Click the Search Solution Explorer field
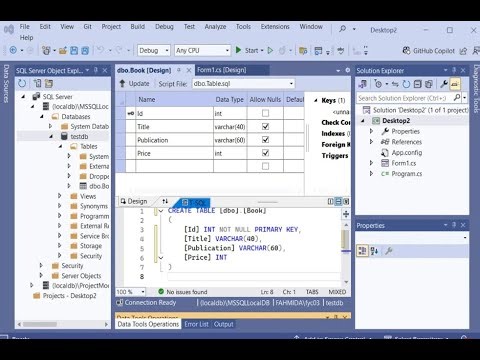 (405, 98)
